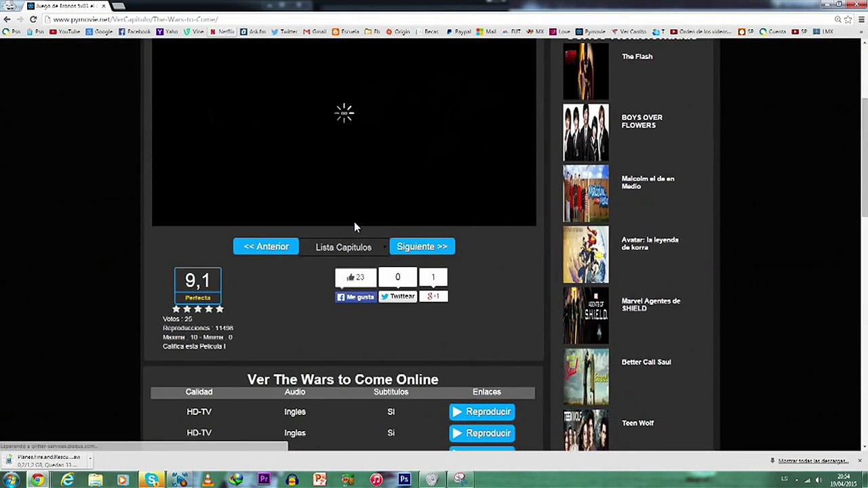Open the YouTube bookmark
This screenshot has width=868, height=488.
point(64,32)
